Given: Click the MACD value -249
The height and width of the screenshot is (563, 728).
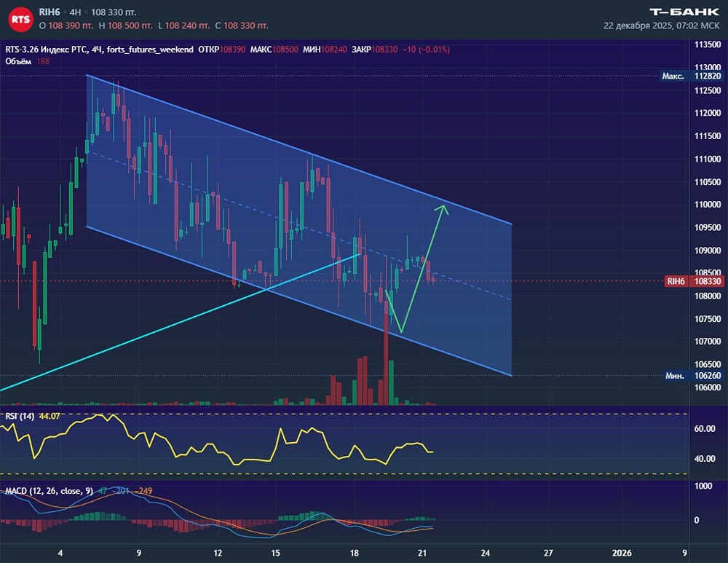Looking at the screenshot, I should point(144,491).
